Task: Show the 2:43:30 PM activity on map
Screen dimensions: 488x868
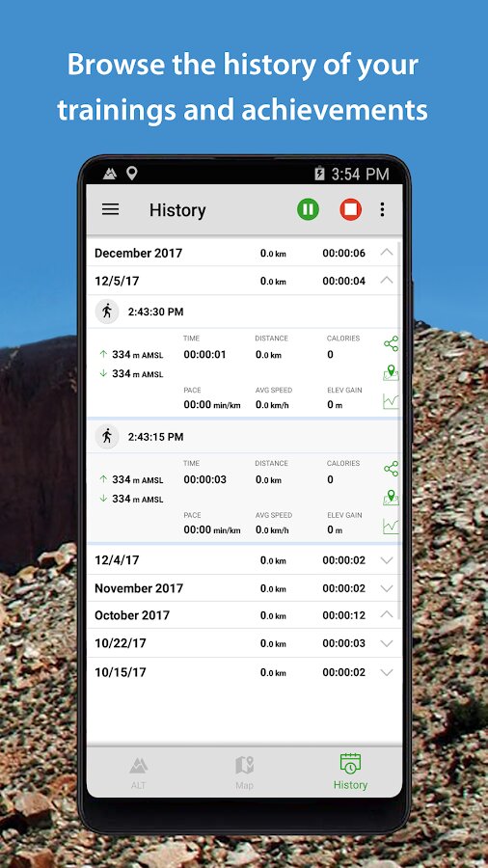Action: point(391,372)
